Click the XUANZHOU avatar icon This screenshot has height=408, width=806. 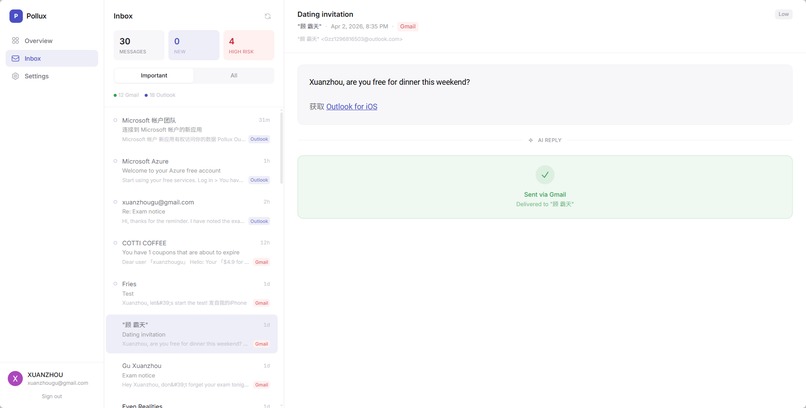click(x=15, y=379)
